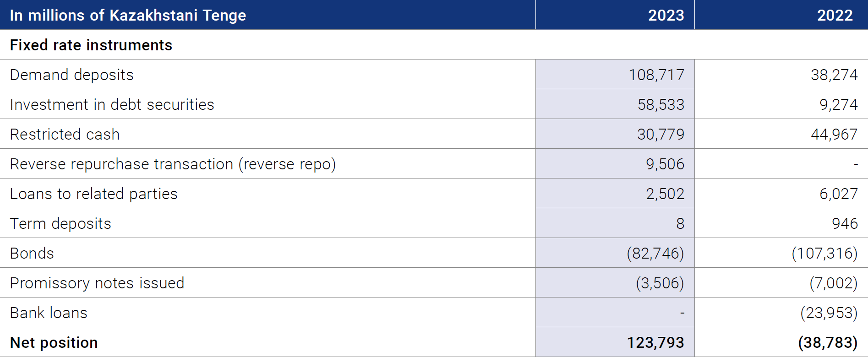Viewport: 868px width, 357px height.
Task: Select the 9,506 reverse repo value
Action: (665, 164)
